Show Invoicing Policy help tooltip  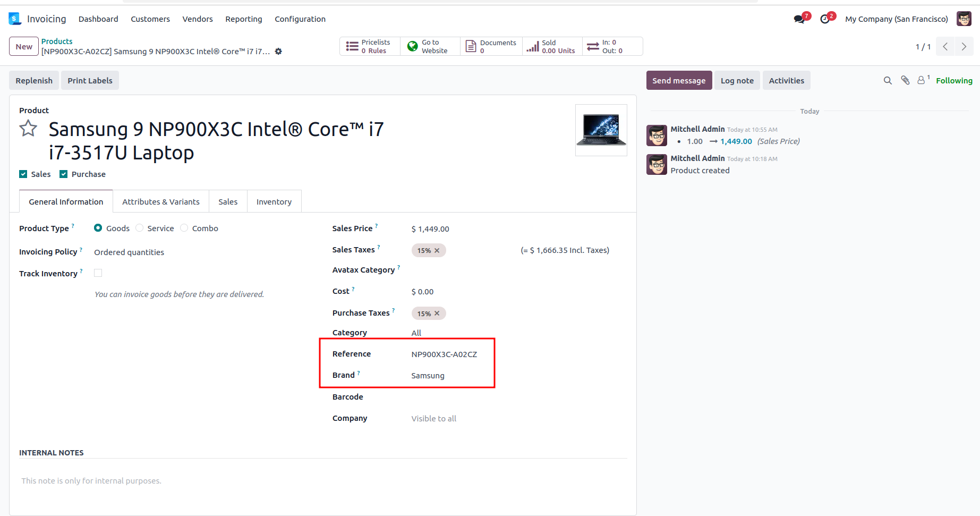coord(81,249)
